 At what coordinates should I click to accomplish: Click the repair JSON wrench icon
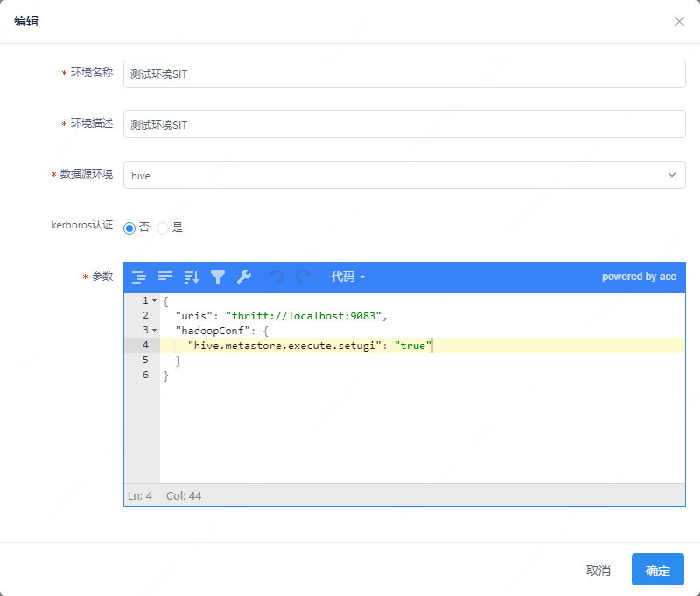pos(244,277)
